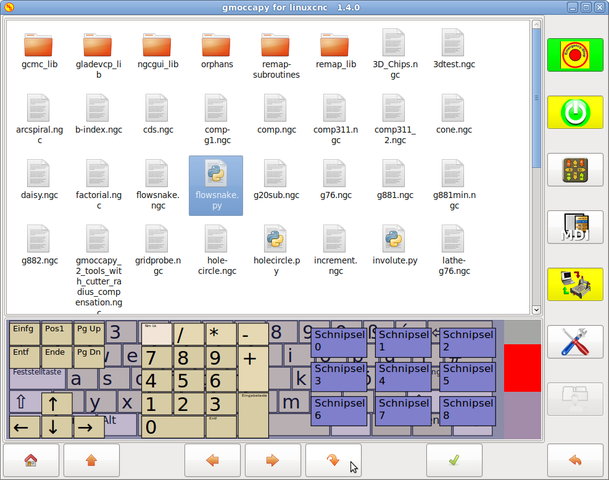Open the ngcgui_lib folder
The width and height of the screenshot is (609, 480).
158,50
